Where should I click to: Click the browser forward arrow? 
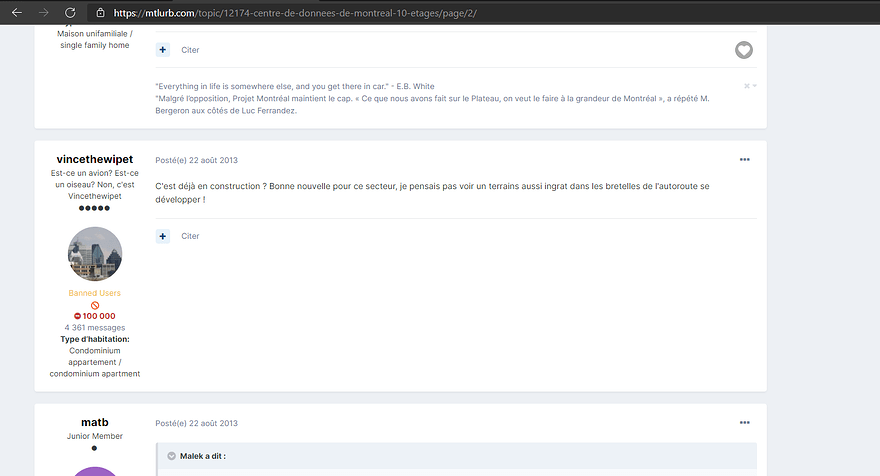point(44,12)
